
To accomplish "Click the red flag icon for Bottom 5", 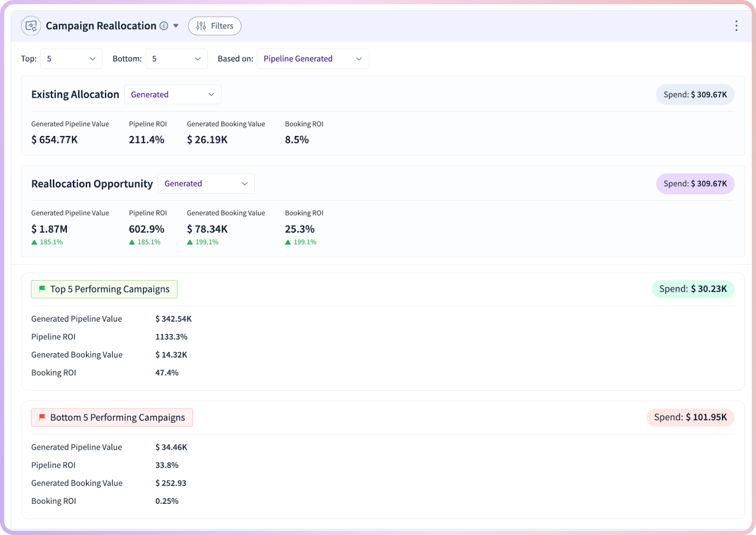I will [42, 417].
